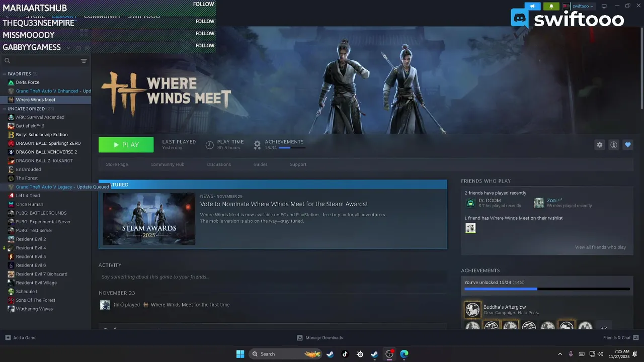Select Sons Of The Forest

tap(35, 300)
